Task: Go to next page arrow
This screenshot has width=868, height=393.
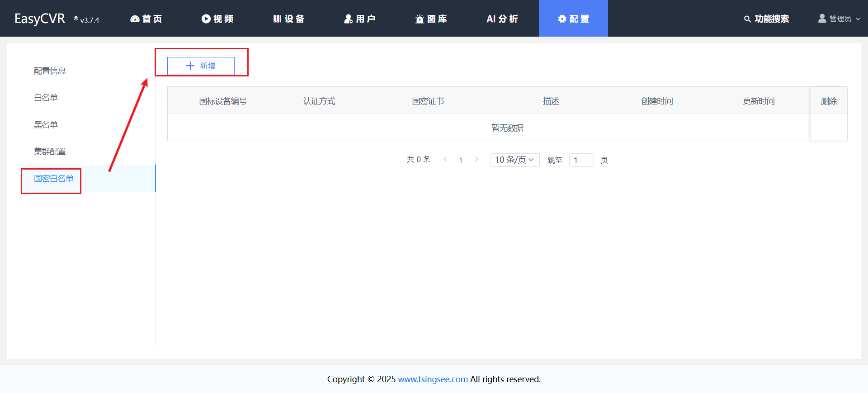Action: tap(476, 160)
